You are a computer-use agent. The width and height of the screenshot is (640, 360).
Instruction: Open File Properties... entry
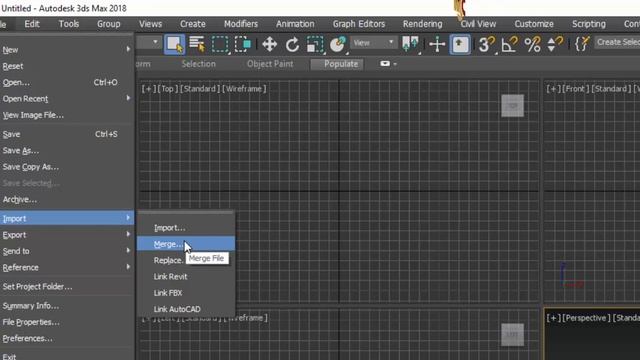point(67,322)
